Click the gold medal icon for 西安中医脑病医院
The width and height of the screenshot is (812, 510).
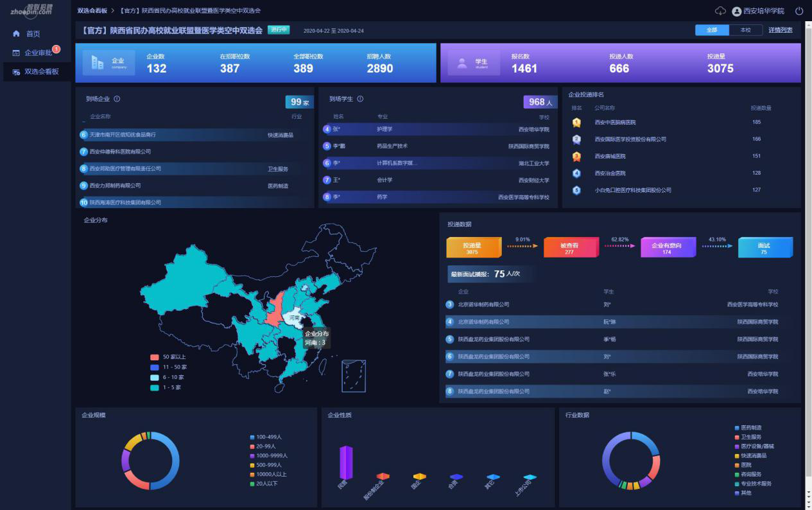[576, 122]
